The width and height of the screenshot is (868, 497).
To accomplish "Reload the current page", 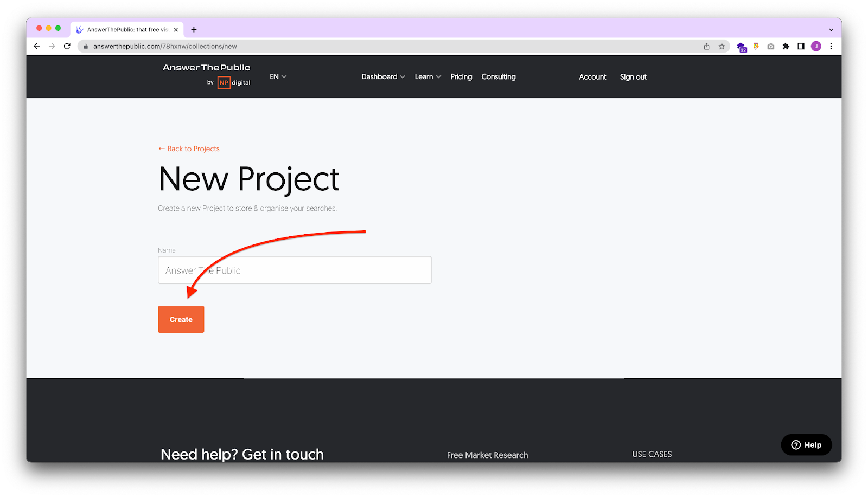I will pyautogui.click(x=67, y=47).
